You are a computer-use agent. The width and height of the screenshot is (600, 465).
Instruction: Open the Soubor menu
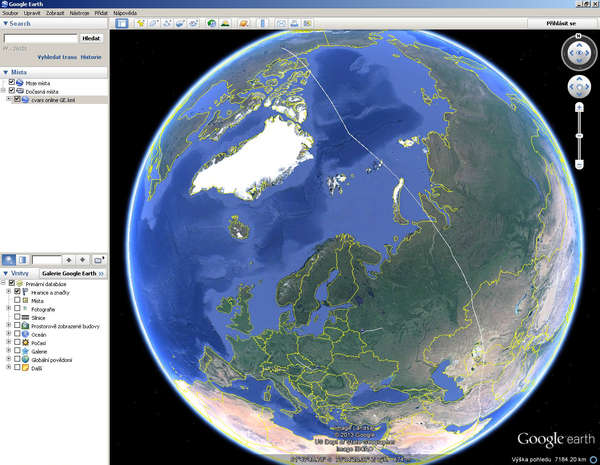click(10, 13)
